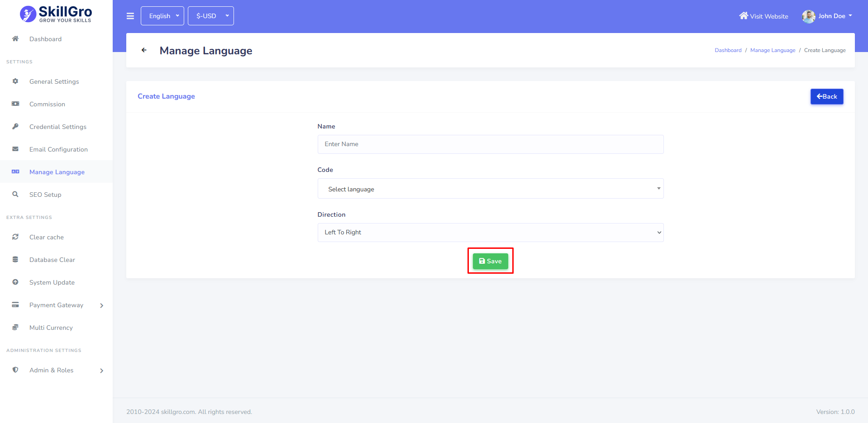Open the $-USD currency dropdown
The image size is (868, 423).
coord(211,16)
